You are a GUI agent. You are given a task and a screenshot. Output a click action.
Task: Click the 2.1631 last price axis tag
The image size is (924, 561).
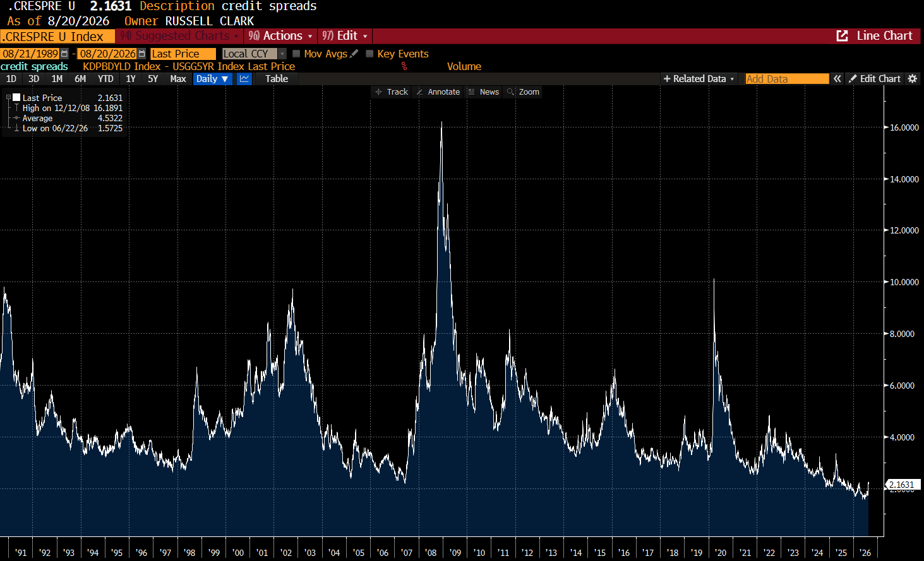tap(903, 485)
